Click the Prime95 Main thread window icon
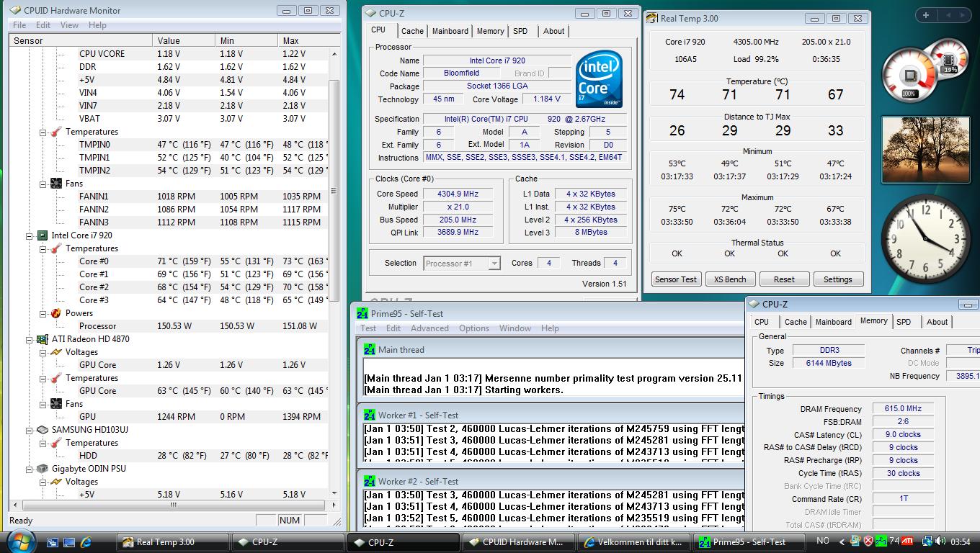Image resolution: width=980 pixels, height=553 pixels. (x=370, y=349)
